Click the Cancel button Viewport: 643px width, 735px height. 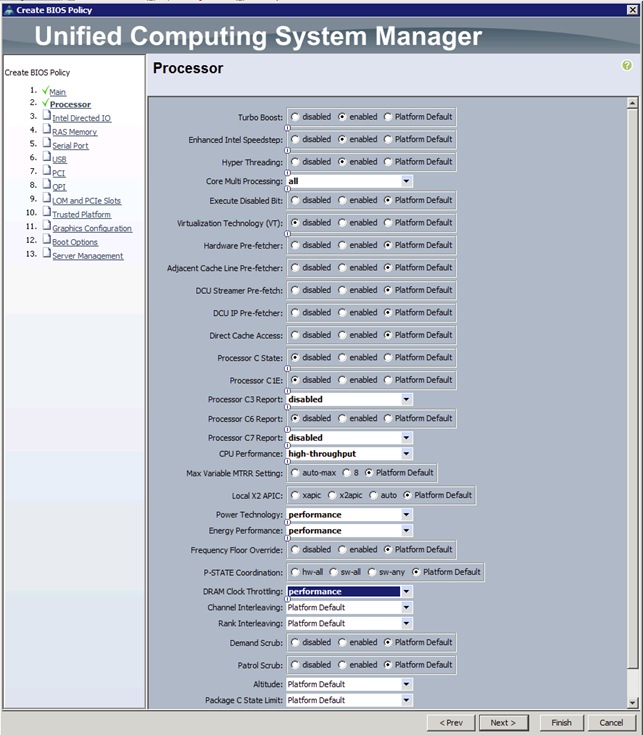point(611,723)
